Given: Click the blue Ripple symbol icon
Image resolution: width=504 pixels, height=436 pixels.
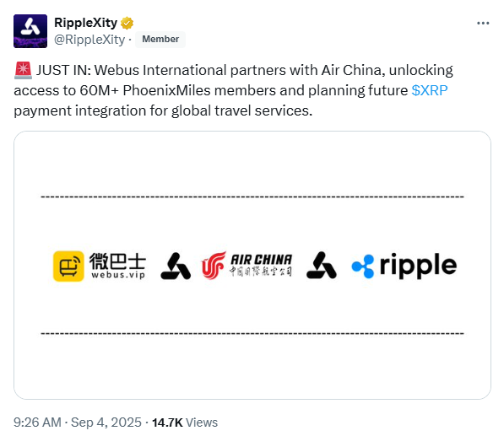Looking at the screenshot, I should pyautogui.click(x=363, y=266).
